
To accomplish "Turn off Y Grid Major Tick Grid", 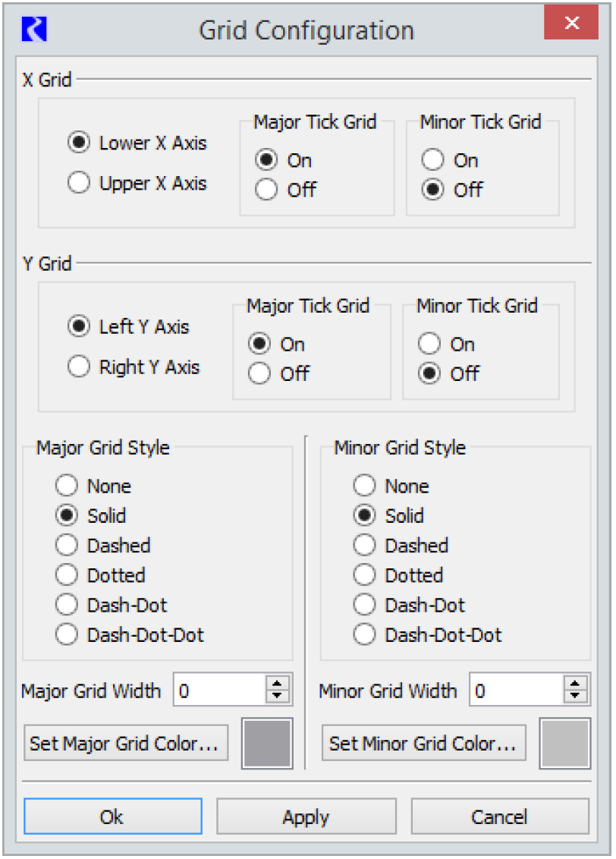I will pyautogui.click(x=259, y=373).
